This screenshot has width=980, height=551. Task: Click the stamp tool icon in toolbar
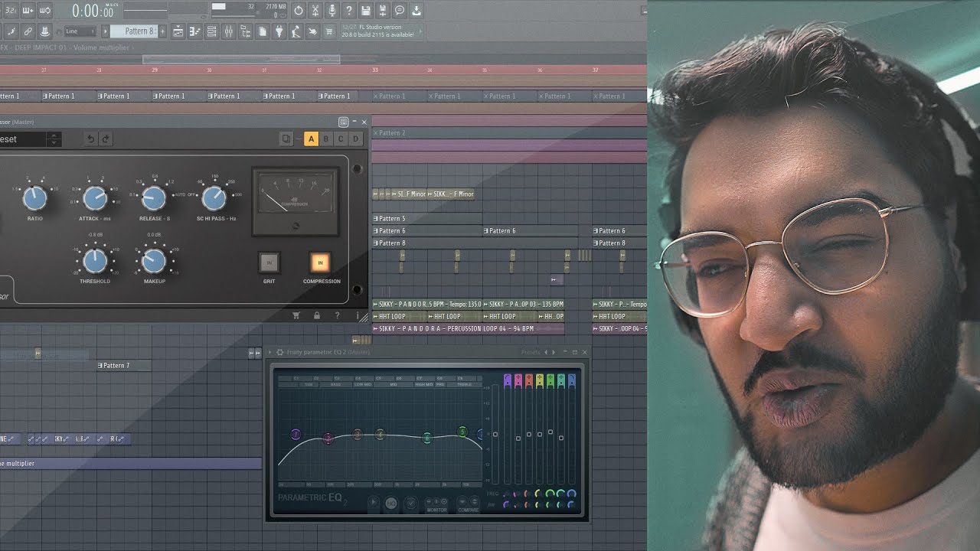click(x=45, y=31)
